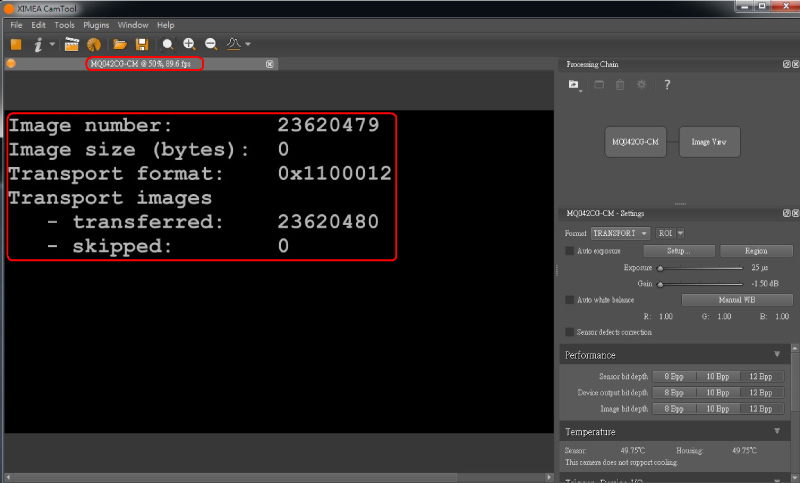Collapse the Performance section
The image size is (800, 483).
tap(777, 355)
